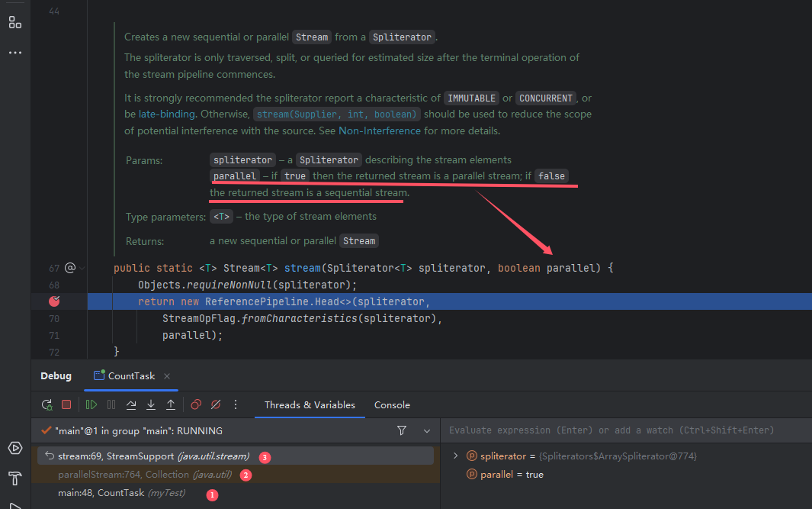812x509 pixels.
Task: Click the Step Out icon
Action: click(171, 405)
